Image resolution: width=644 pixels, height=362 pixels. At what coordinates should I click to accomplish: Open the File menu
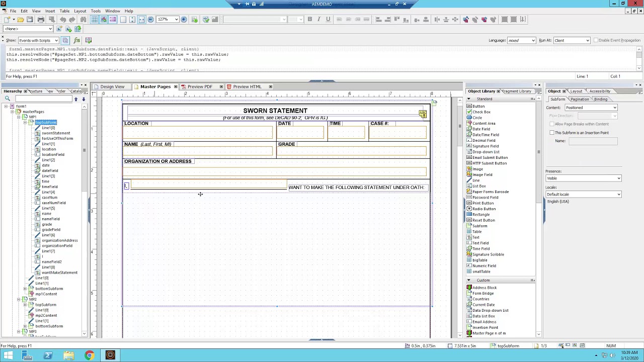(x=13, y=11)
